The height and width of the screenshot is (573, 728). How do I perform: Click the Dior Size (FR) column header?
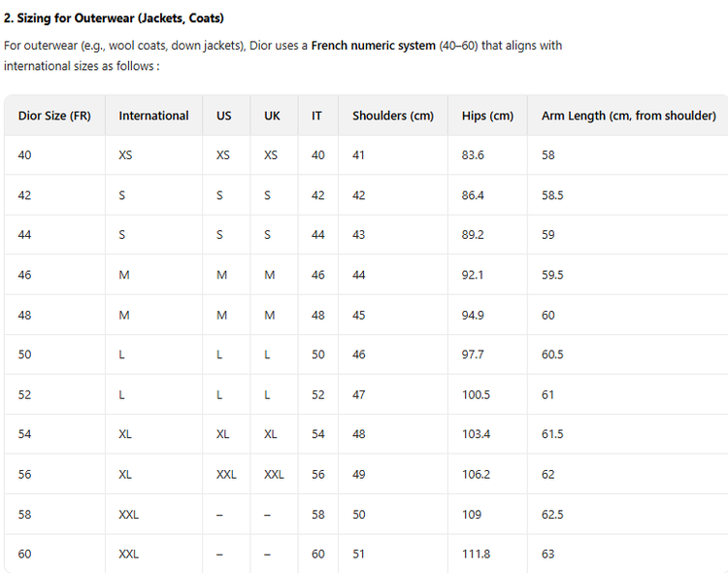(x=54, y=116)
